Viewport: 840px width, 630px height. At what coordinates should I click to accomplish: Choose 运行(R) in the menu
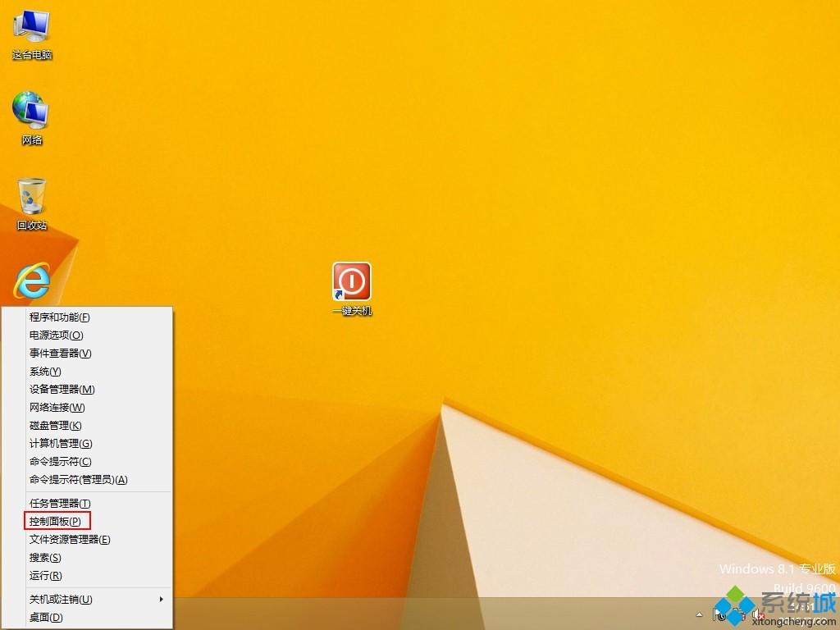(x=46, y=576)
